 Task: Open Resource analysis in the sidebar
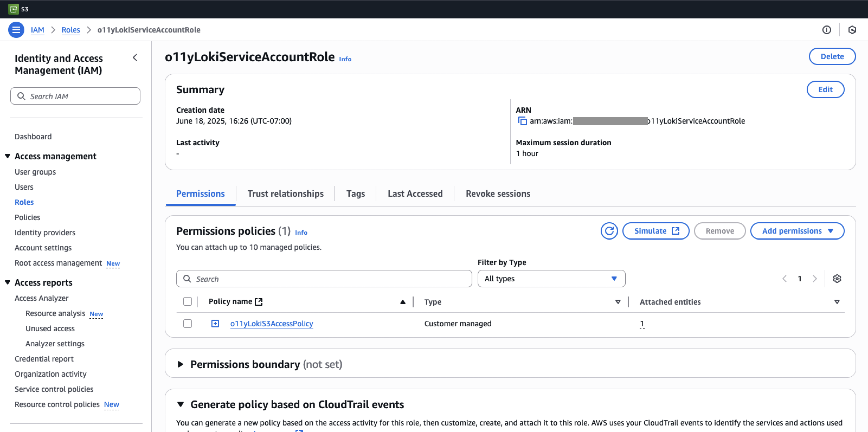point(55,313)
